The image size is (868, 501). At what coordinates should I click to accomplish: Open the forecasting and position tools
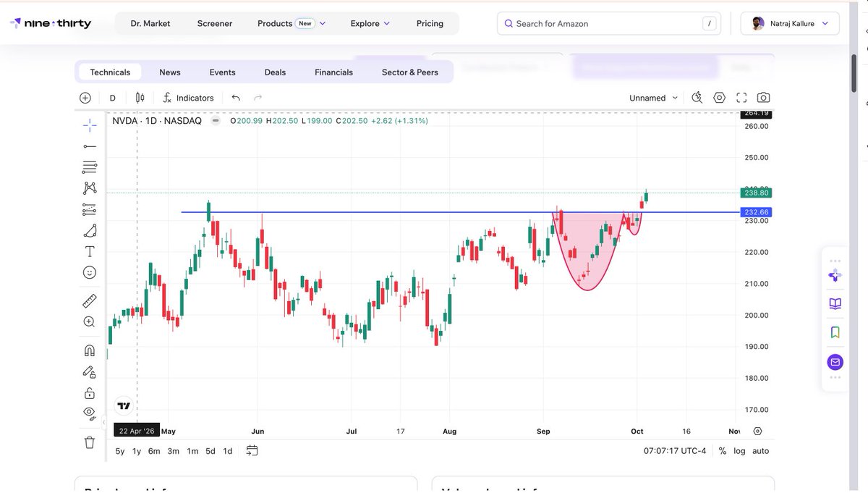90,210
